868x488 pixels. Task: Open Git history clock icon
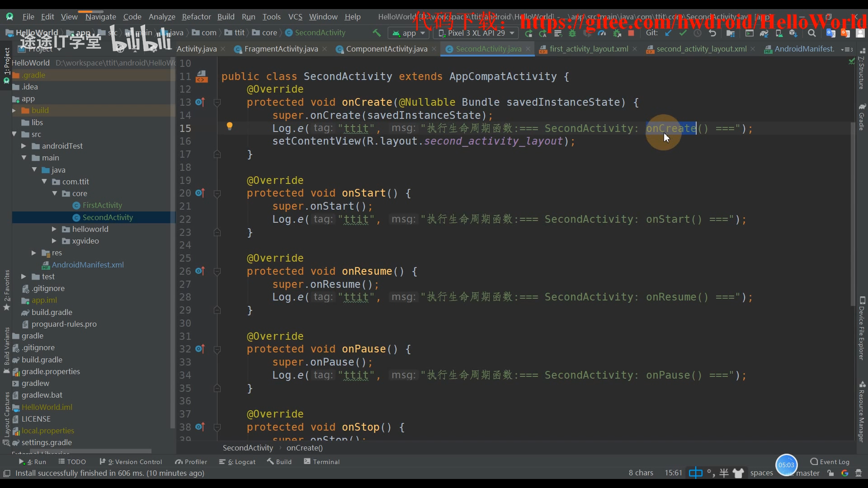pyautogui.click(x=697, y=33)
